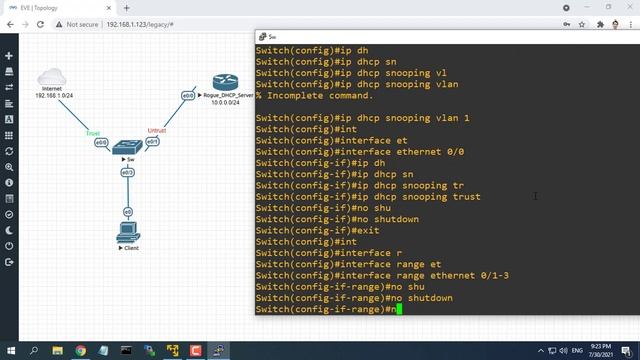Click the Refresh topology icon in sidebar
Screen dimensions: 640x360
[9, 151]
